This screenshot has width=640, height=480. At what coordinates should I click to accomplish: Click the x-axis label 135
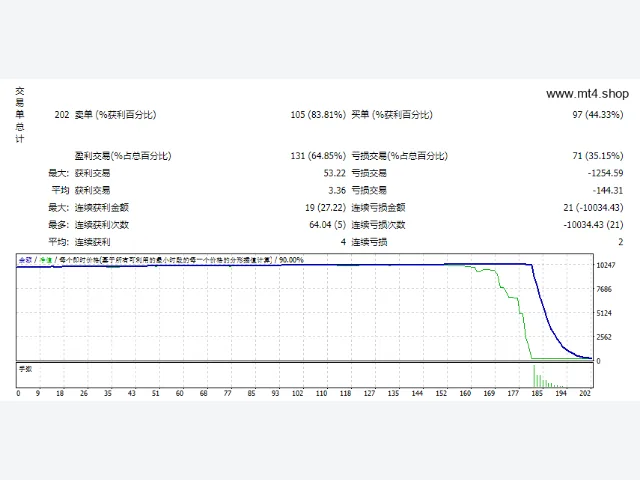tap(393, 393)
